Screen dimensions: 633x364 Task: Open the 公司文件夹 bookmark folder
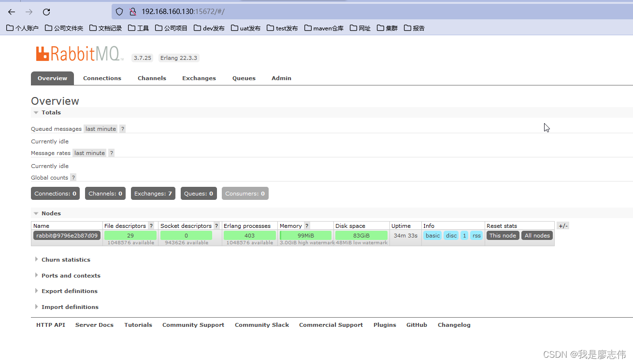[64, 28]
